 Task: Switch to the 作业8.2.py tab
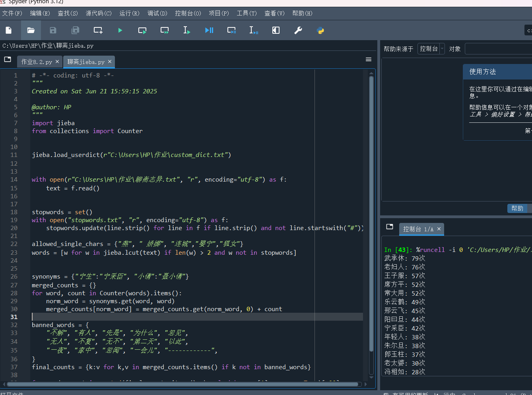click(37, 62)
